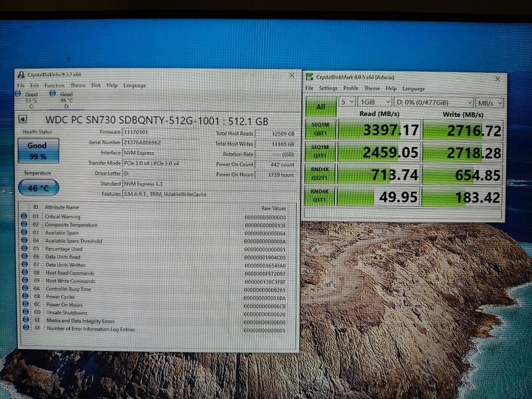Click status dot for Media and Data Integrity Errors
Viewport: 532px width, 399px height.
click(26, 320)
